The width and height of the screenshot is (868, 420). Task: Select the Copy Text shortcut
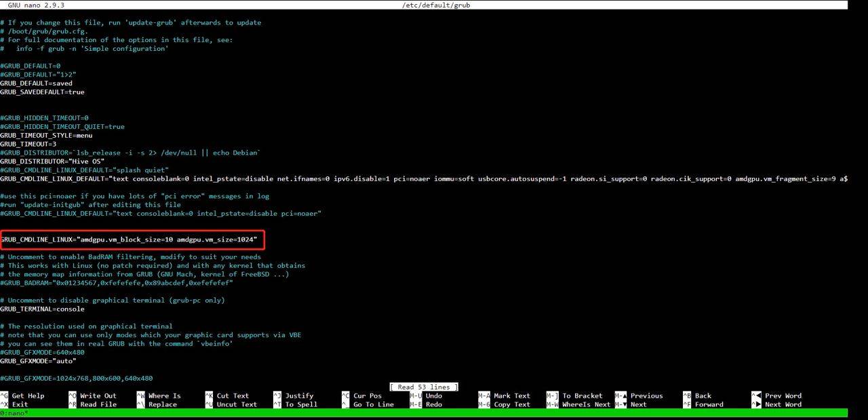[512, 404]
